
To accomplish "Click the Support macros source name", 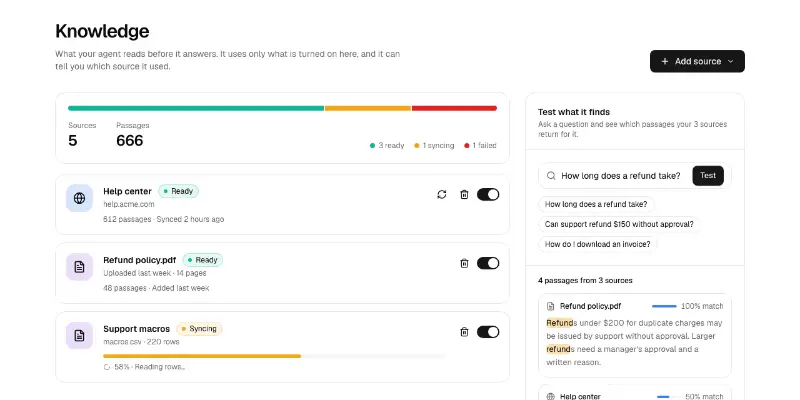I will click(136, 329).
